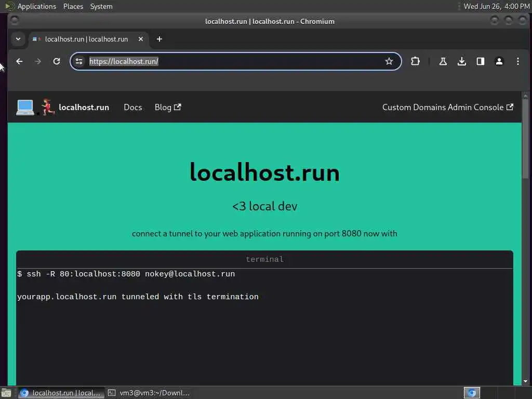532x399 pixels.
Task: Open Chromium three-dot menu
Action: [518, 61]
